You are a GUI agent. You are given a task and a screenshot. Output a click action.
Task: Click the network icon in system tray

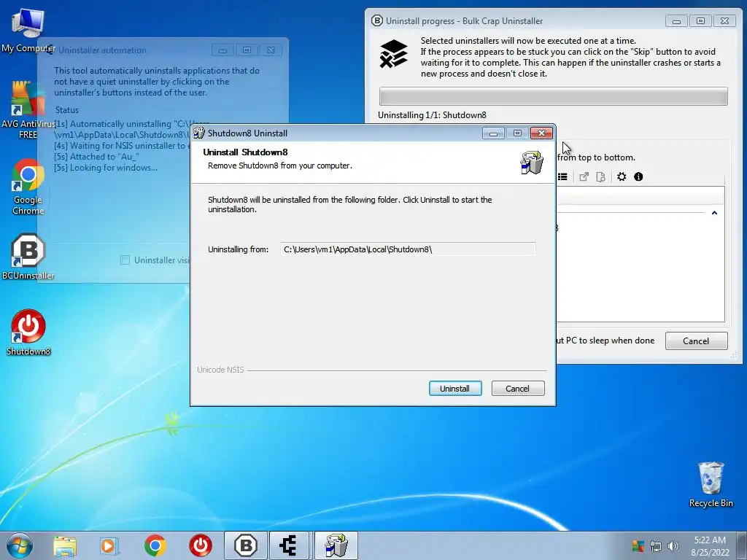(x=656, y=546)
